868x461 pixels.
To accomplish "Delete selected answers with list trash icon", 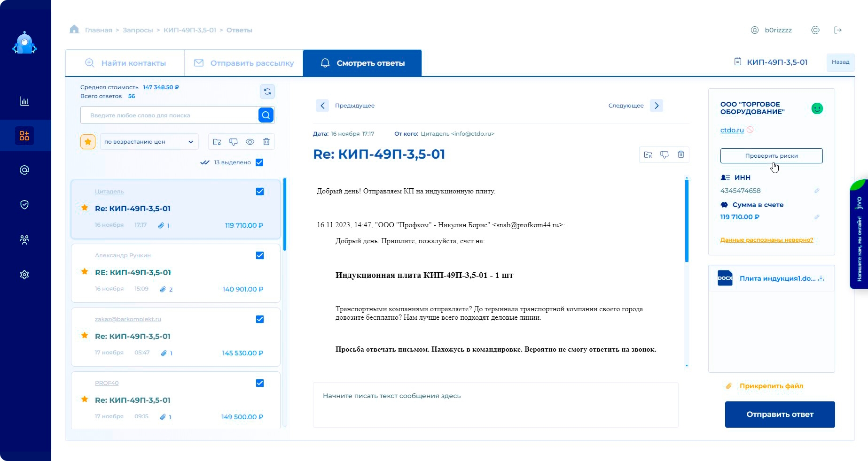I will 266,142.
